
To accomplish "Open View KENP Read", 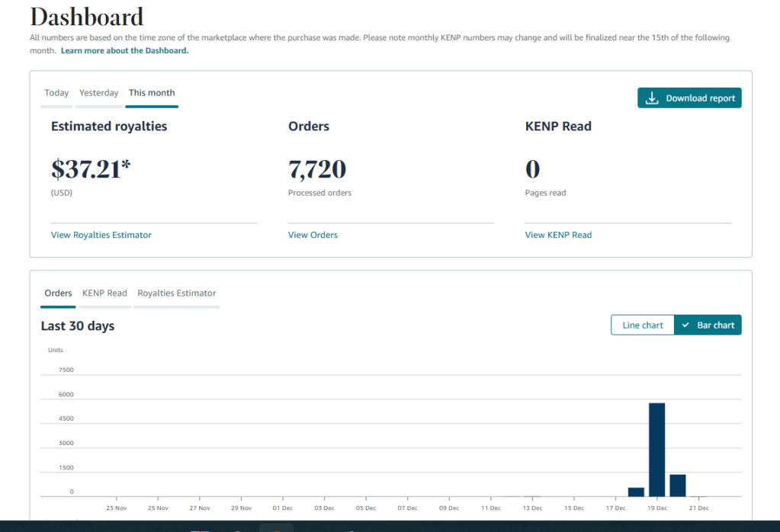I will [x=558, y=235].
